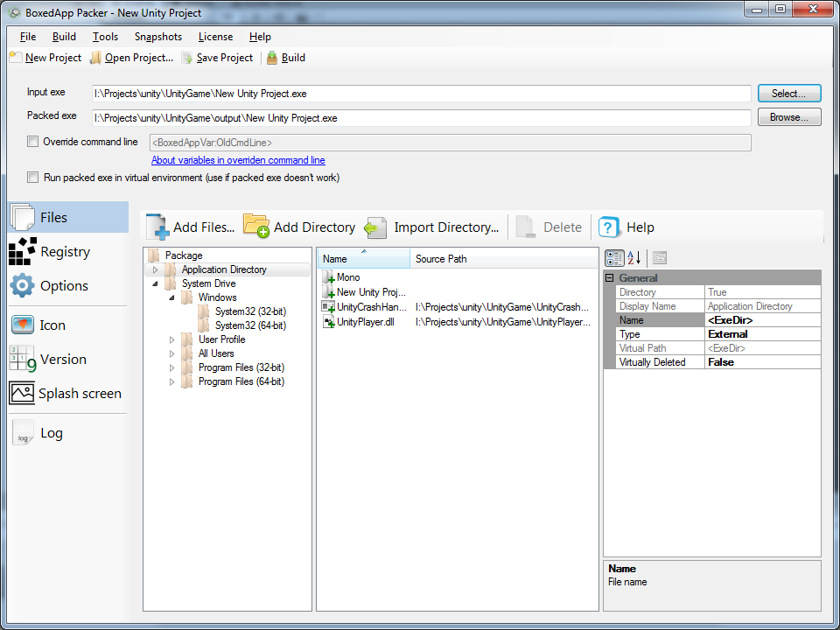Expand the Application Directory tree node

click(x=156, y=269)
